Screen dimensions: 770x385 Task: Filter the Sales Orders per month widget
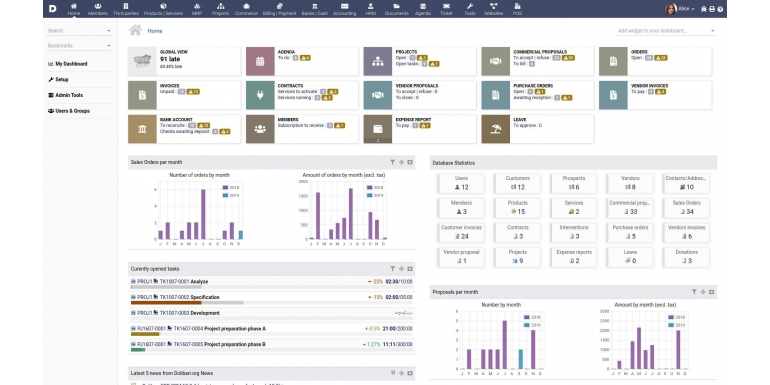(x=392, y=162)
